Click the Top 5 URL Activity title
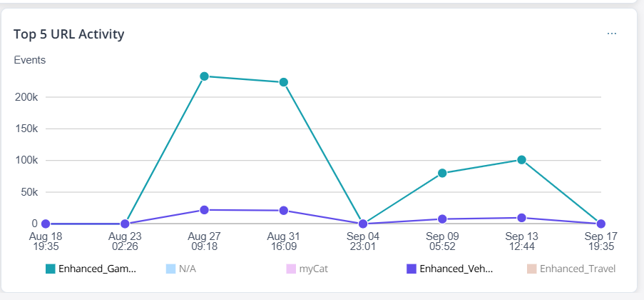 70,34
